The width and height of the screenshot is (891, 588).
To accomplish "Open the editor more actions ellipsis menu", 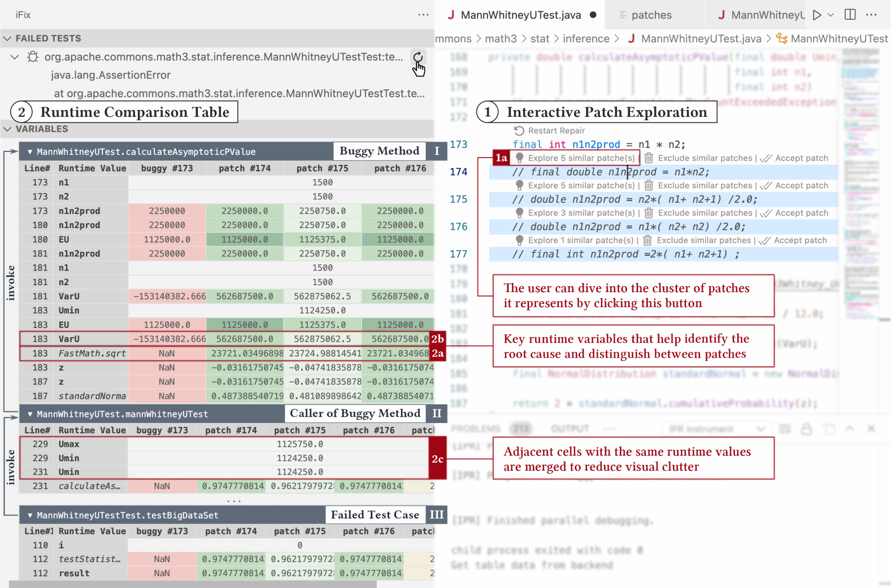I will (x=871, y=15).
